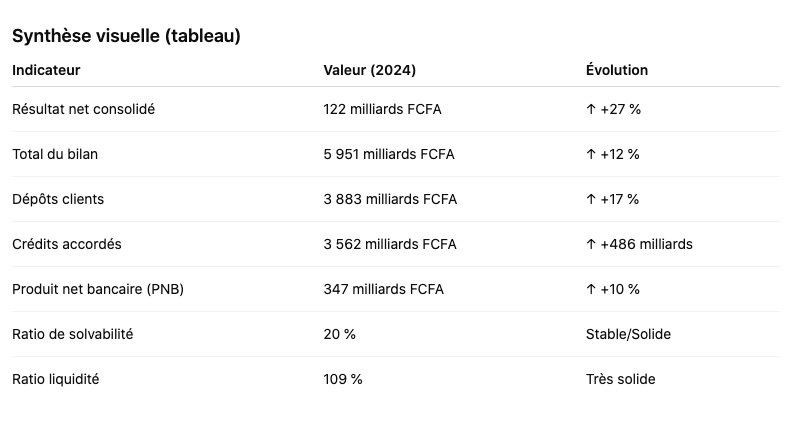Click the 'Résultat net consolidé' cell
The image size is (785, 440).
pyautogui.click(x=83, y=109)
